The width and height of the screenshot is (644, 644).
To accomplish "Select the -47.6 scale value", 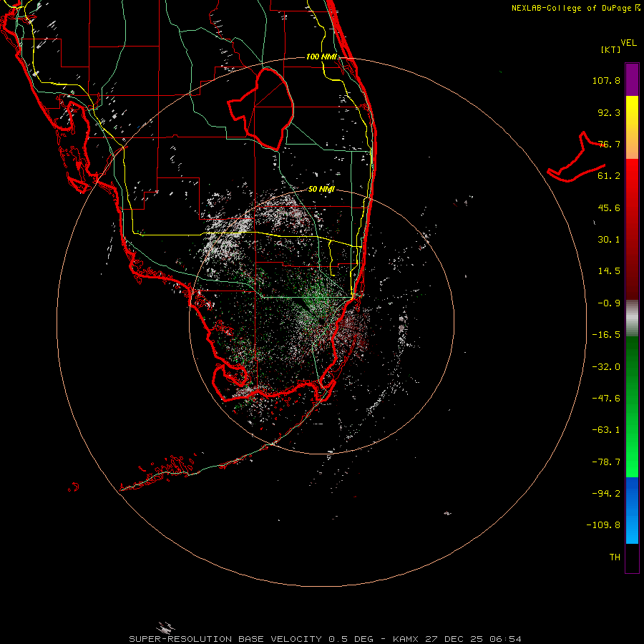I will click(x=606, y=399).
